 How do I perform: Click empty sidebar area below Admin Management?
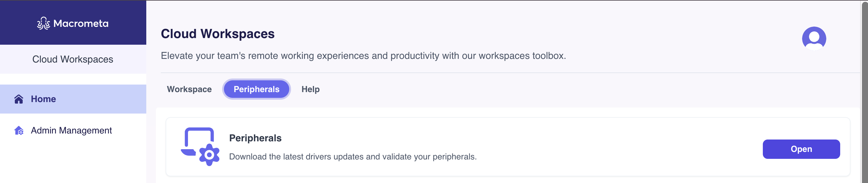[x=73, y=162]
